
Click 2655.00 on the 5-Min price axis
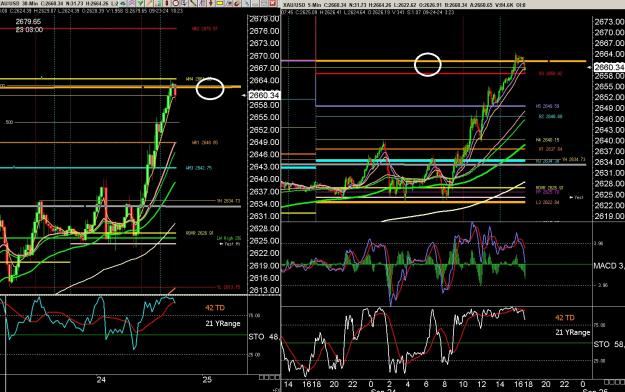609,87
